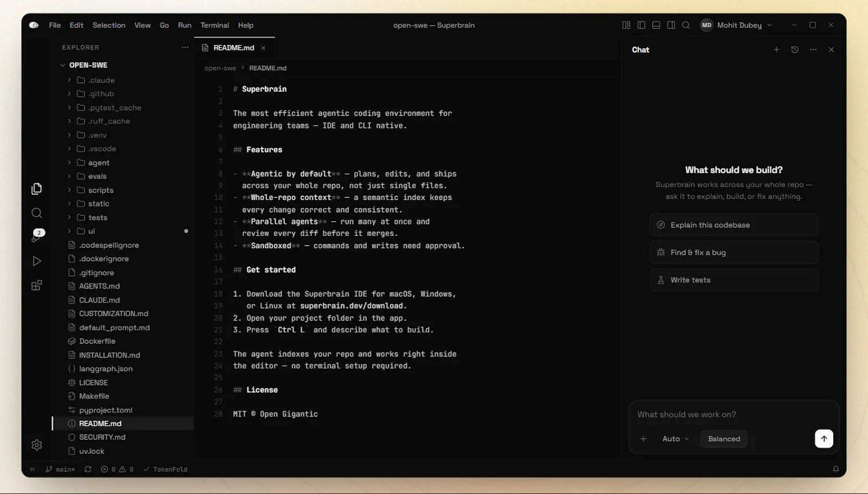The image size is (868, 494).
Task: Open the File menu
Action: [55, 25]
